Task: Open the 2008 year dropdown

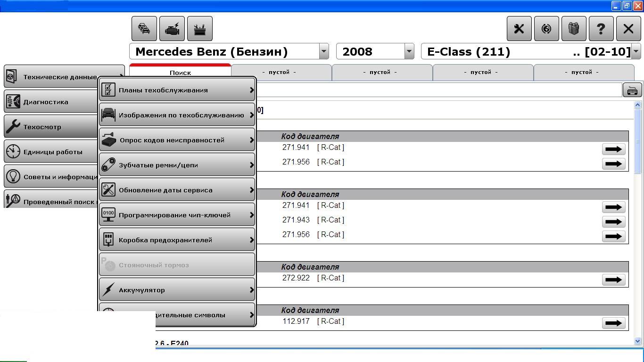Action: [409, 51]
